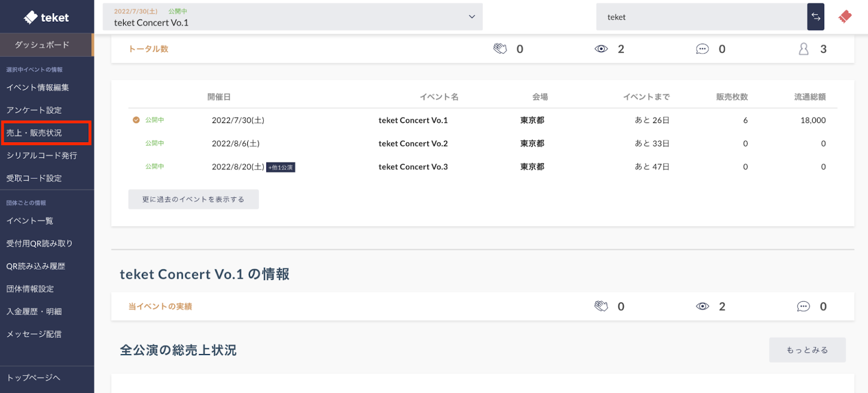The height and width of the screenshot is (393, 868).
Task: Select ダッシュボード in the sidebar
Action: [42, 45]
